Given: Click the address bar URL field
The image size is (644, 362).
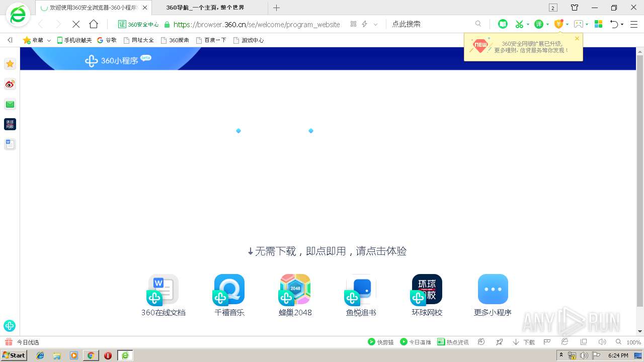Looking at the screenshot, I should [x=257, y=24].
